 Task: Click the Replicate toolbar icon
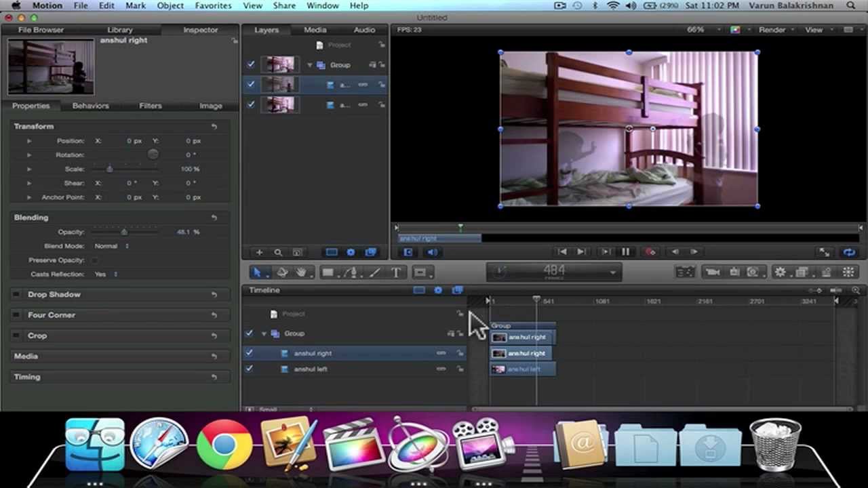848,272
